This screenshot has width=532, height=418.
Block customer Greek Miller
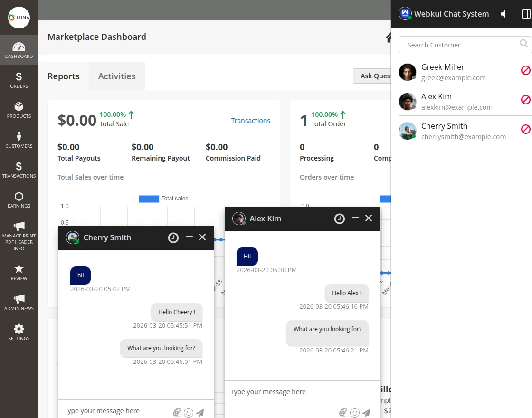coord(525,70)
